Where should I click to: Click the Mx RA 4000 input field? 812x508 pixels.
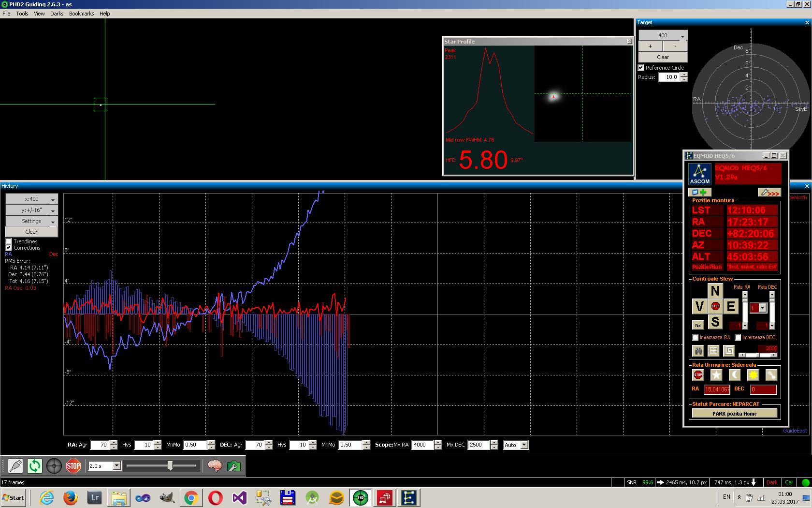pyautogui.click(x=422, y=445)
